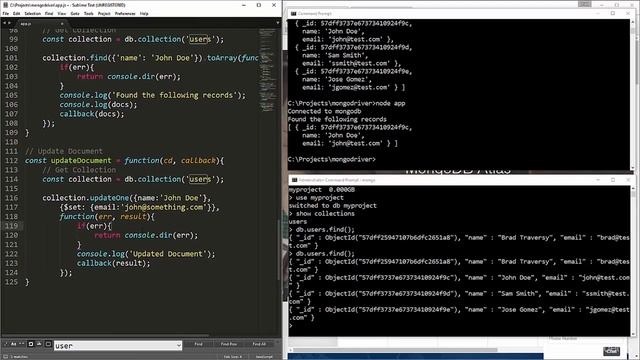Click line number 119 in gutter
Viewport: 640px width, 360px height.
pos(11,226)
